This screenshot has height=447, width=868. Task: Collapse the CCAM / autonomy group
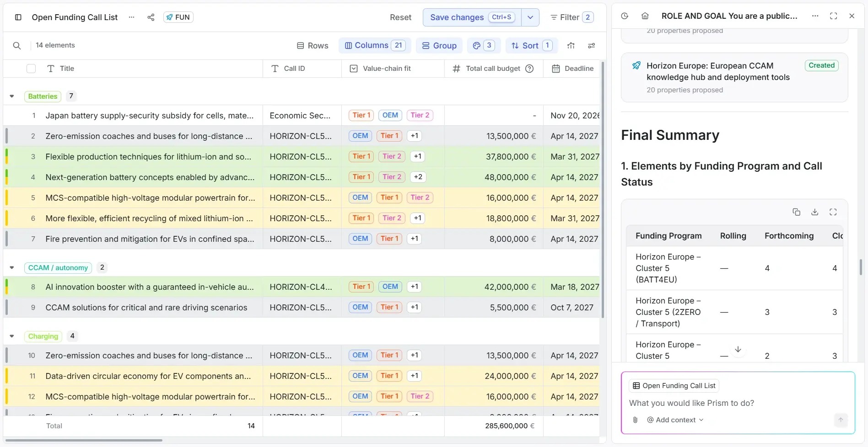12,268
